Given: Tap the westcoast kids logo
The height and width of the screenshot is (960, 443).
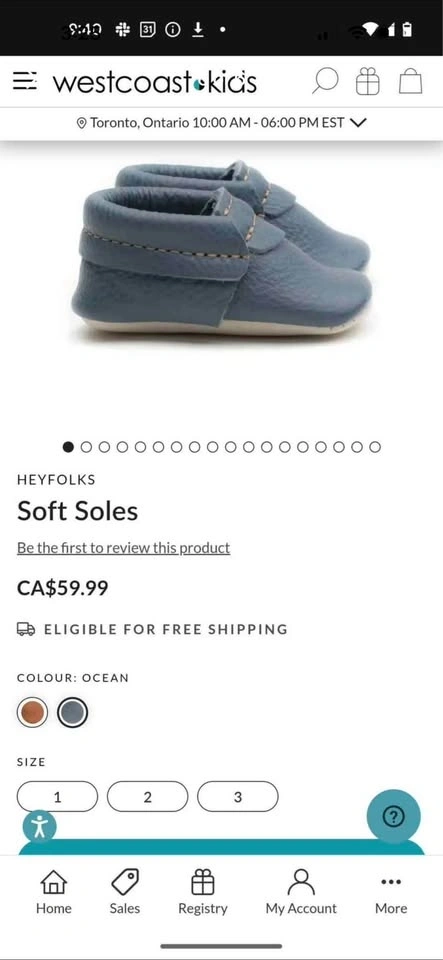Looking at the screenshot, I should tap(155, 82).
